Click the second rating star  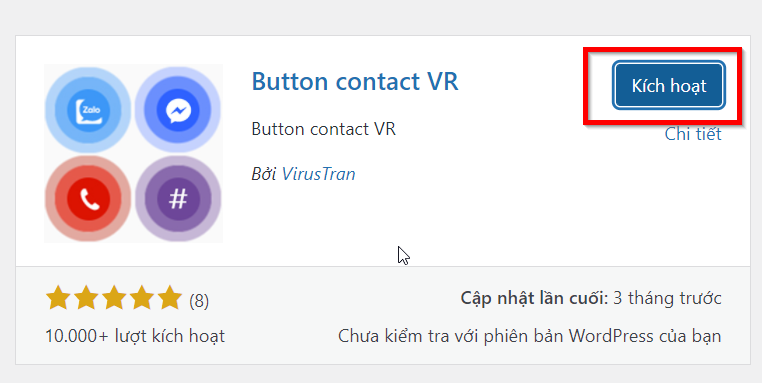pyautogui.click(x=86, y=298)
